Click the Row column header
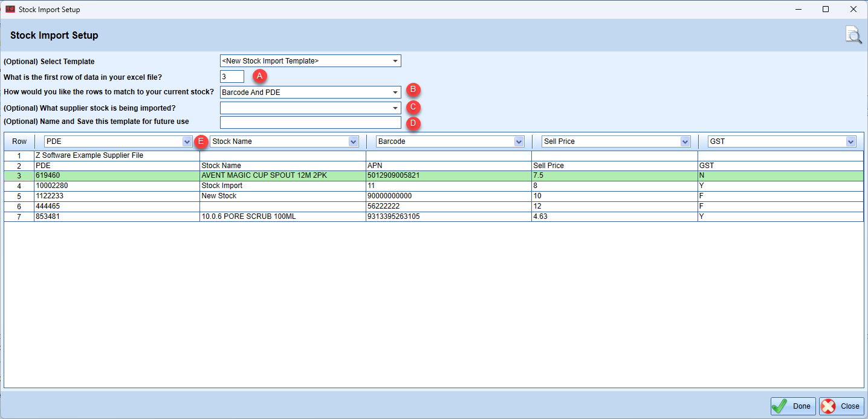Screen dimensions: 868x419 [x=19, y=141]
